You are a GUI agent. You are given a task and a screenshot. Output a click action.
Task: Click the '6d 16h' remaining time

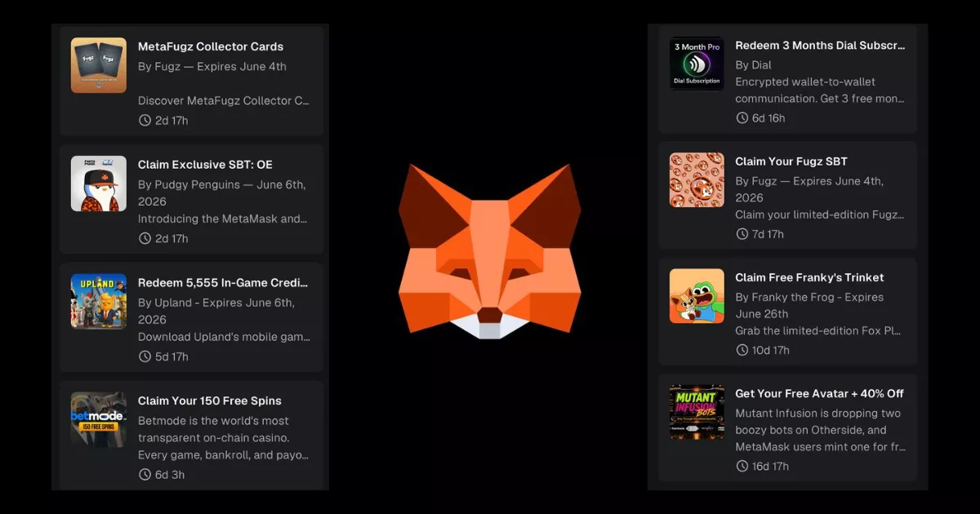coord(769,118)
